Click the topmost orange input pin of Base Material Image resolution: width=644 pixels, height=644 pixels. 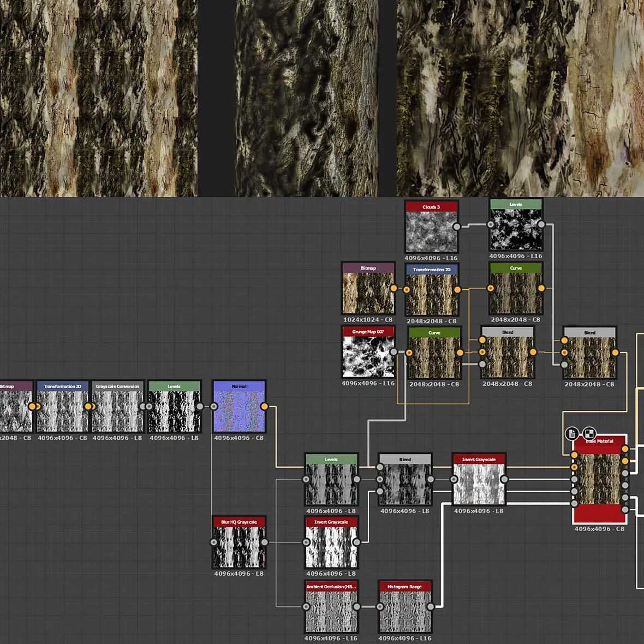[574, 455]
